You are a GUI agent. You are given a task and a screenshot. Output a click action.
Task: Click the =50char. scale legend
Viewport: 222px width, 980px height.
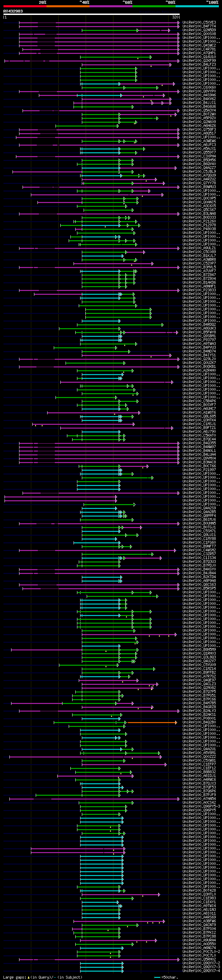(166, 977)
